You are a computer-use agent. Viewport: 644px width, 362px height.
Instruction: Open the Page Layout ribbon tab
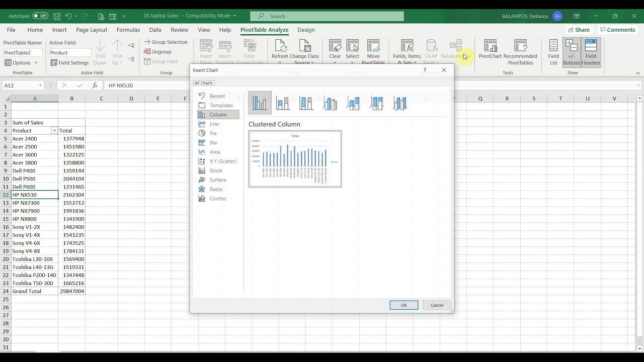tap(92, 30)
